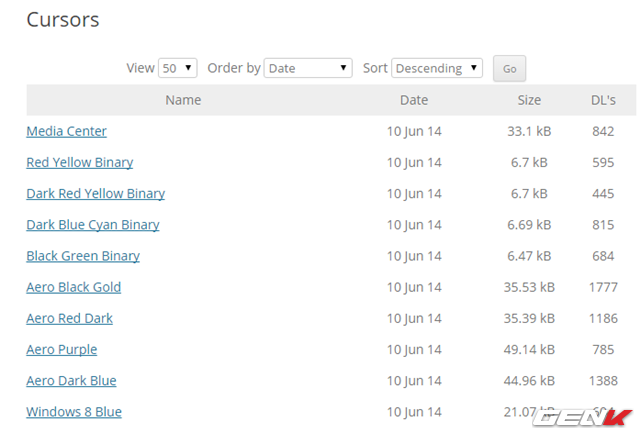Click the Dark Blue Cyan Binary link

pos(92,225)
